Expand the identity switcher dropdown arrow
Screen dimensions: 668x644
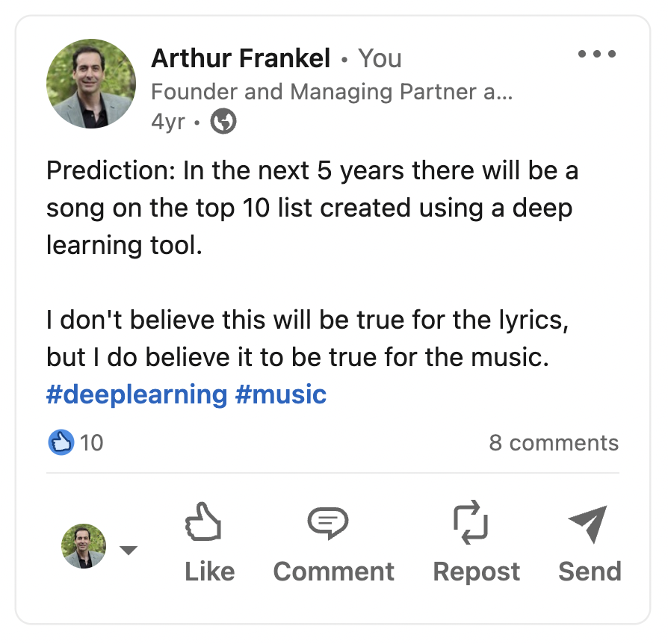click(x=129, y=551)
